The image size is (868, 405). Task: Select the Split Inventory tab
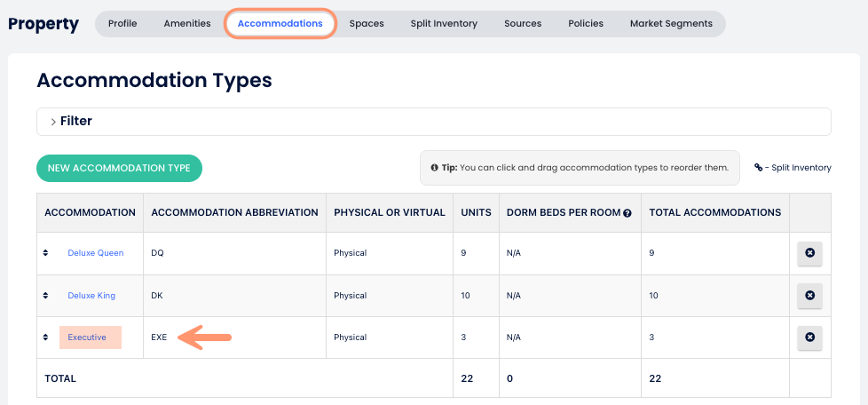[444, 24]
